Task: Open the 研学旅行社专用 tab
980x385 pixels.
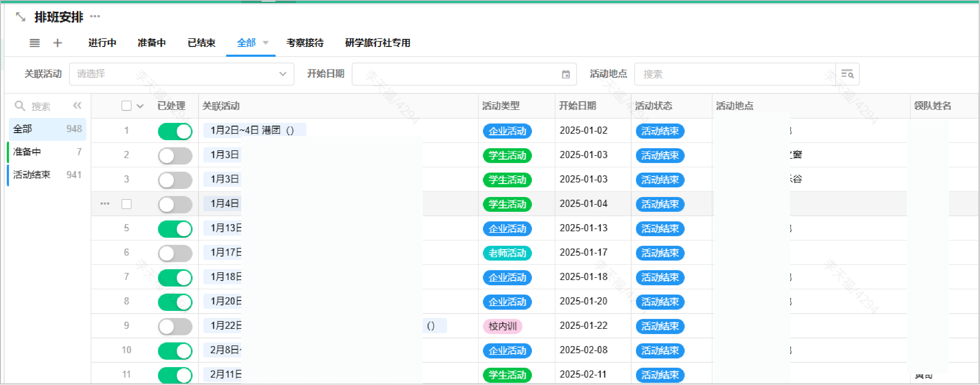Action: click(377, 43)
